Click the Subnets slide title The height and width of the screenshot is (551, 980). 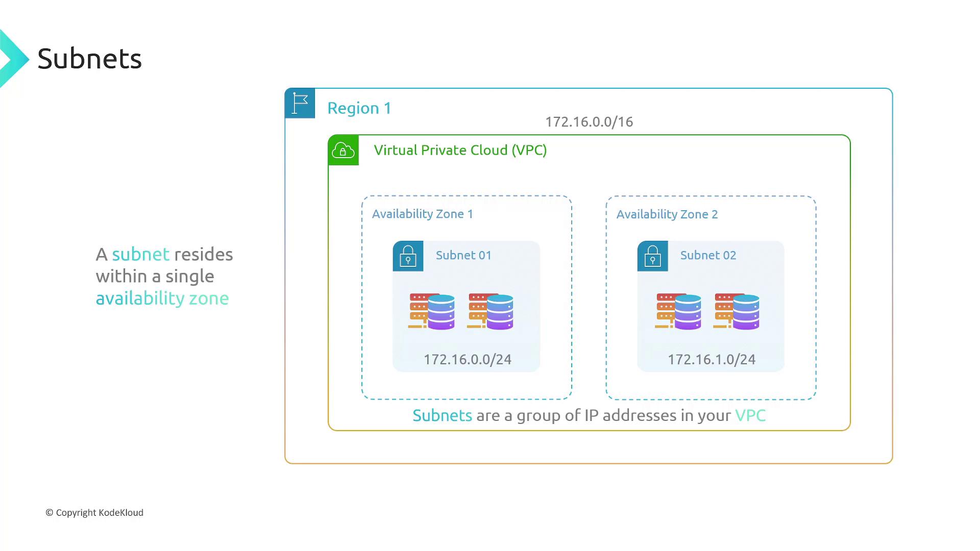click(x=89, y=59)
